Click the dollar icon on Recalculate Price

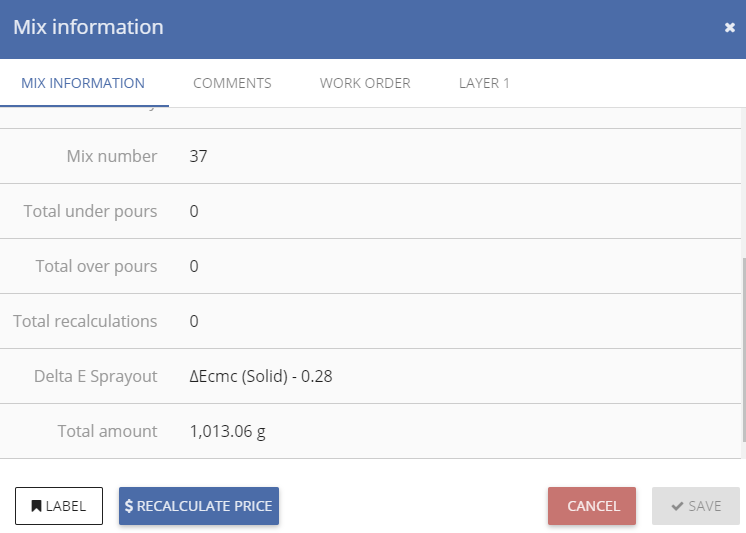pyautogui.click(x=129, y=506)
